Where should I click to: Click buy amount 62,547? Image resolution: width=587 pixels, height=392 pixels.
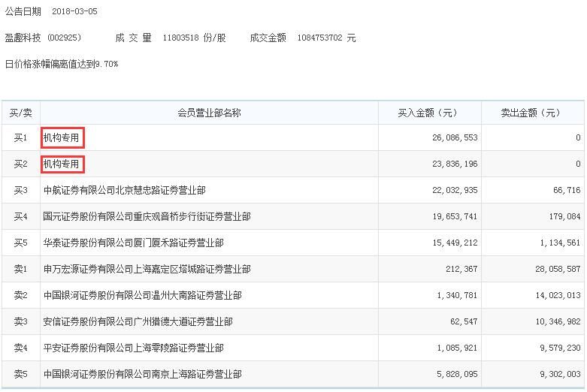click(x=464, y=321)
